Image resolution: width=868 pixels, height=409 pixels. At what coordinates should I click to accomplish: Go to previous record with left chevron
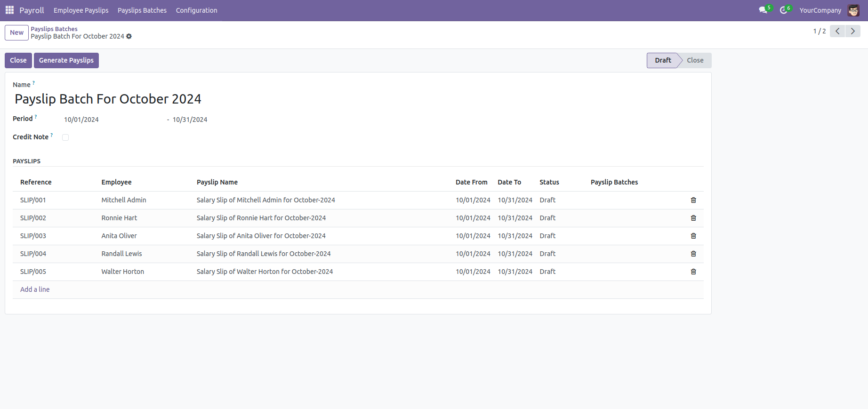[837, 31]
